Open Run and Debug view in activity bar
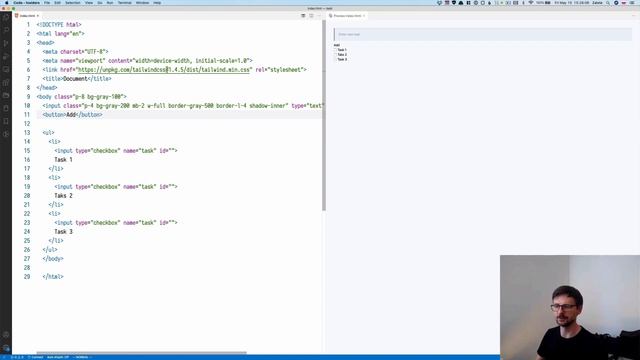The image size is (640, 360). (6, 56)
